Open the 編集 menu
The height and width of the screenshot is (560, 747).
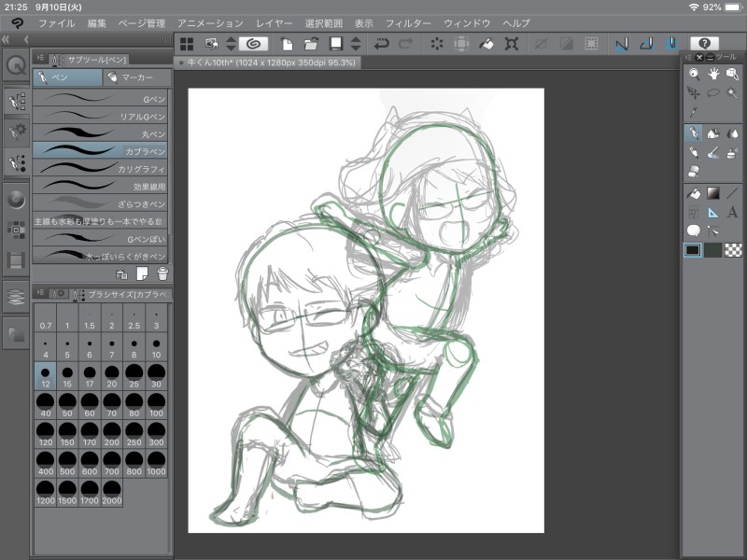[x=97, y=23]
